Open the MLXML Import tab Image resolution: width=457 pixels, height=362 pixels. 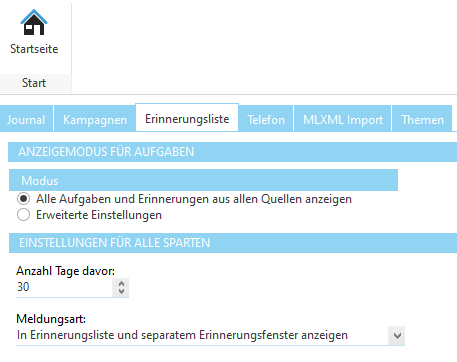pos(343,119)
